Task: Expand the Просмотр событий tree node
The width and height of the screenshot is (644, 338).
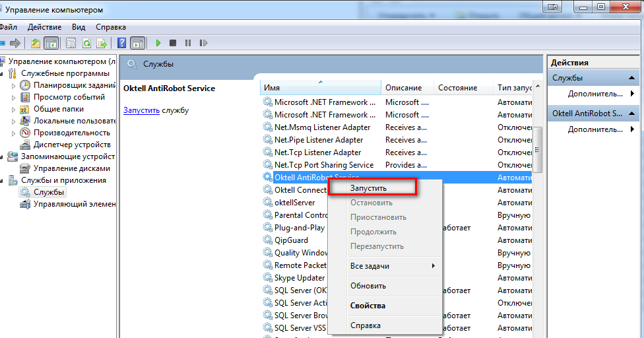Action: [x=13, y=97]
